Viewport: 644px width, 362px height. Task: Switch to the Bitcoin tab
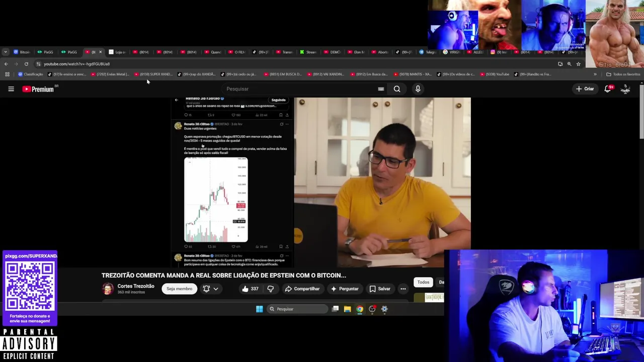pos(22,52)
